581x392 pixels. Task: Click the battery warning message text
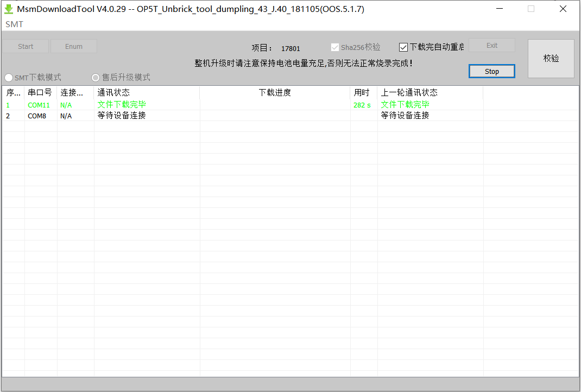pyautogui.click(x=304, y=64)
